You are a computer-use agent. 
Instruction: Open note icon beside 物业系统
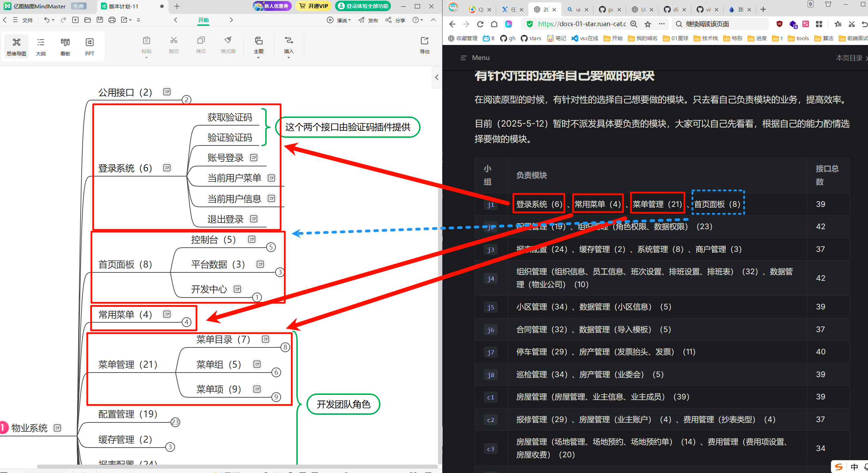click(57, 428)
